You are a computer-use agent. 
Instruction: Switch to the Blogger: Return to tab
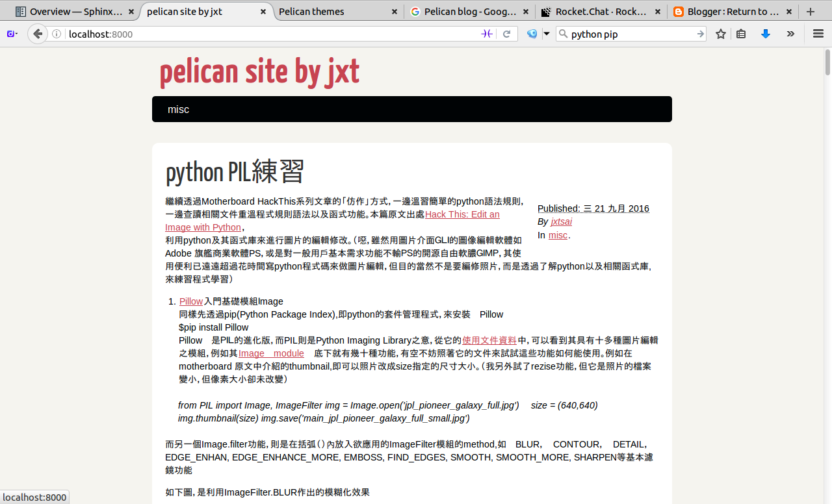pos(733,11)
